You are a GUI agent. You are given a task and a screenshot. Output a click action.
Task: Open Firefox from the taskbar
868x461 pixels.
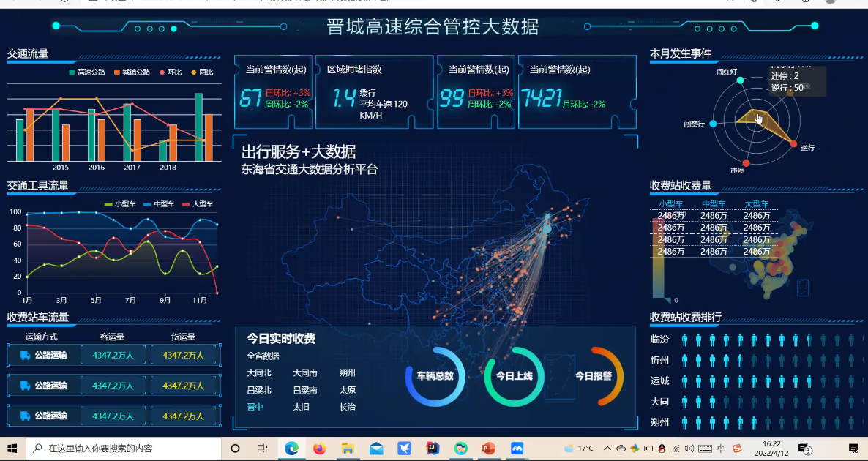(x=319, y=449)
